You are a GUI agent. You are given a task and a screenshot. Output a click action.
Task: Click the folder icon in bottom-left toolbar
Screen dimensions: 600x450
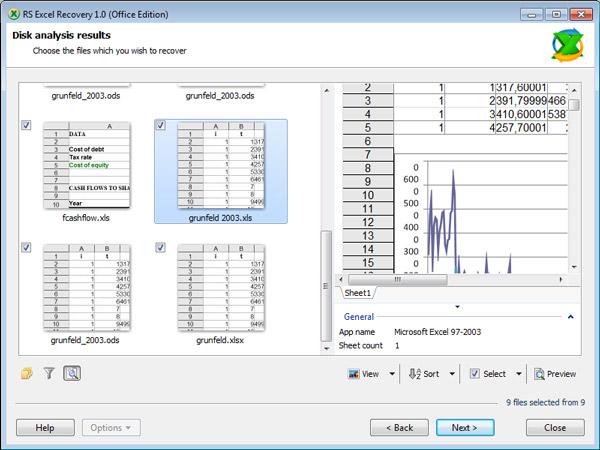(27, 374)
